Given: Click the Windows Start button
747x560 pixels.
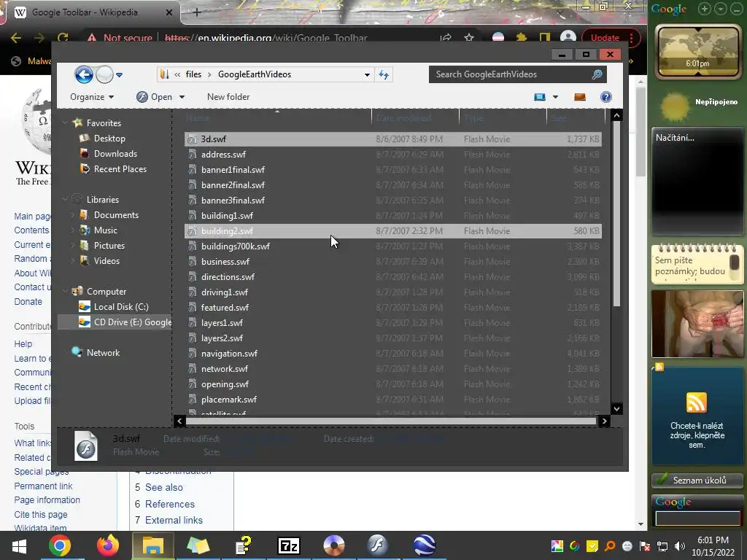Looking at the screenshot, I should coord(19,545).
